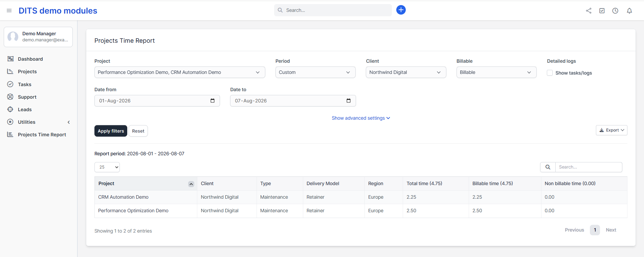The width and height of the screenshot is (644, 257).
Task: Open Projects in sidebar
Action: point(27,72)
